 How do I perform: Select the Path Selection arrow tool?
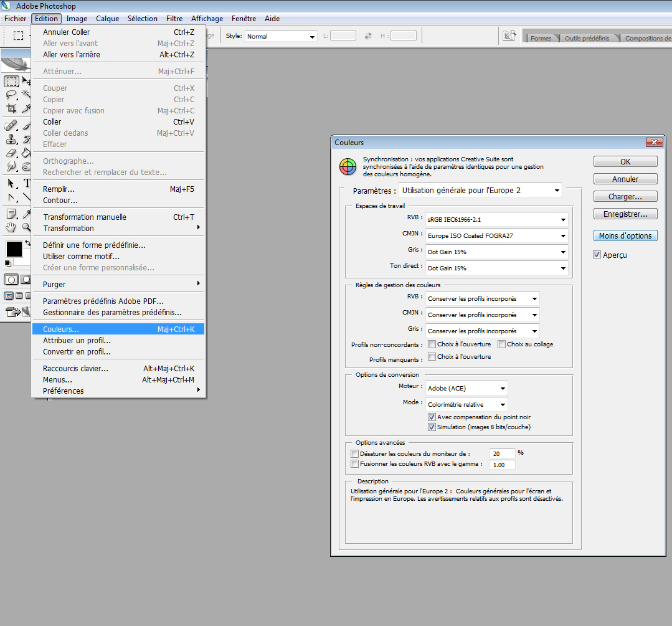click(11, 184)
